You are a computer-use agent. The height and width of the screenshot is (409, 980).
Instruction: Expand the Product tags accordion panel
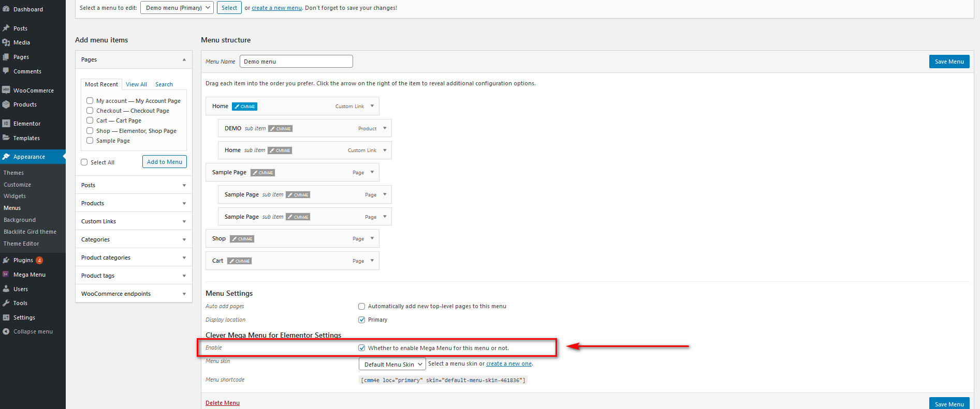pos(134,276)
